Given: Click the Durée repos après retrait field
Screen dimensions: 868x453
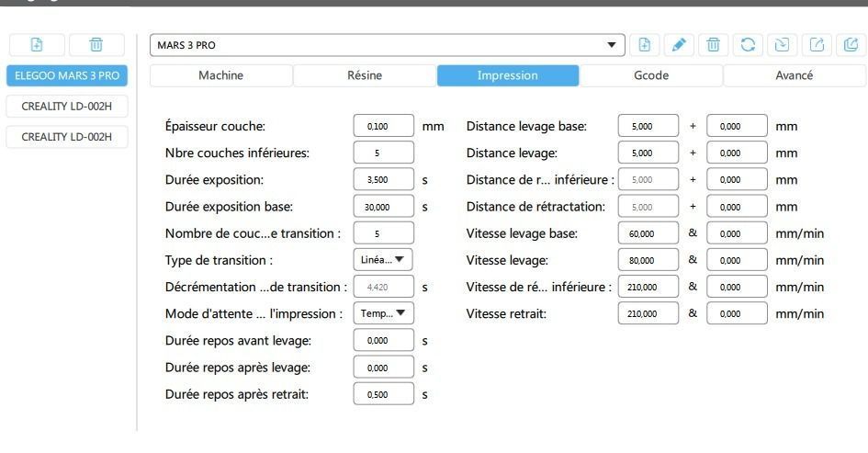Looking at the screenshot, I should (383, 395).
